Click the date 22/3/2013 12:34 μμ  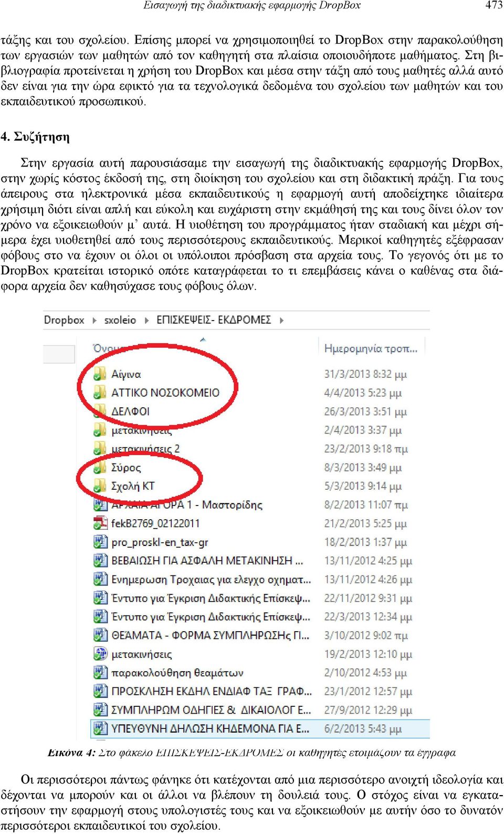tap(368, 617)
